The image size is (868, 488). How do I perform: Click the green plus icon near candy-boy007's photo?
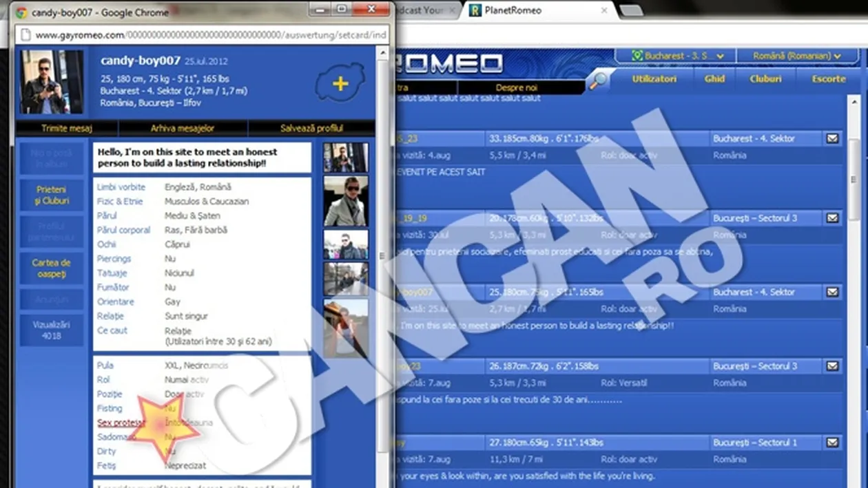click(x=340, y=83)
